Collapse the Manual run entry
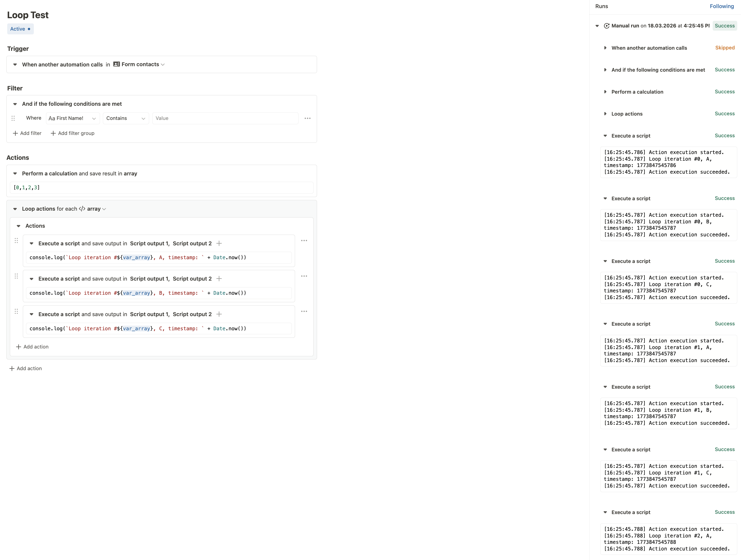 click(x=597, y=26)
